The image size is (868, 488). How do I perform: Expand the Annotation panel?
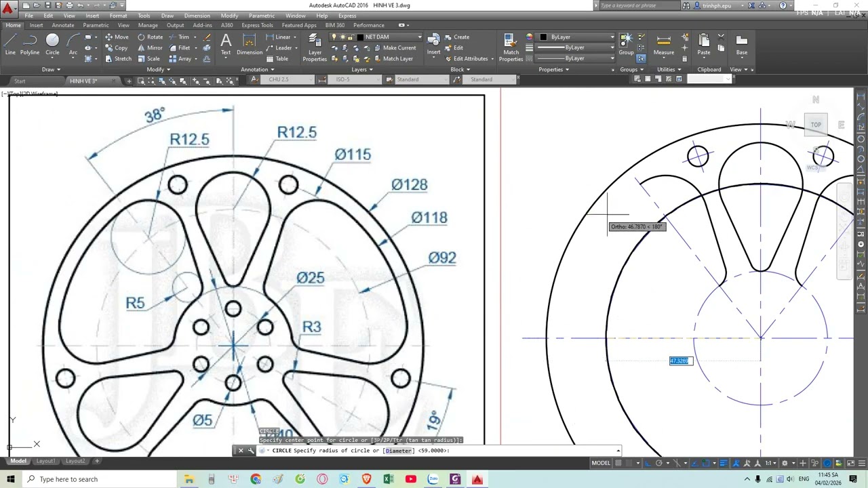(258, 69)
